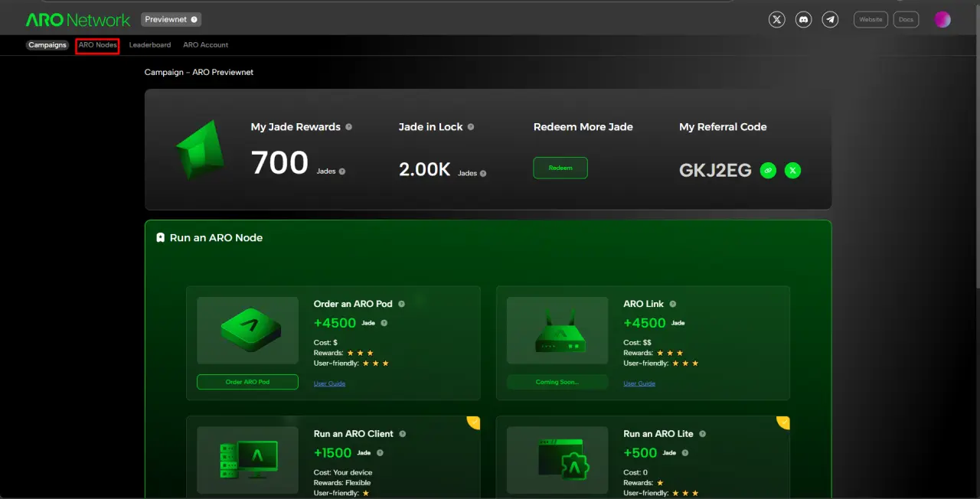Open the Docs button in header
The height and width of the screenshot is (499, 980).
906,20
